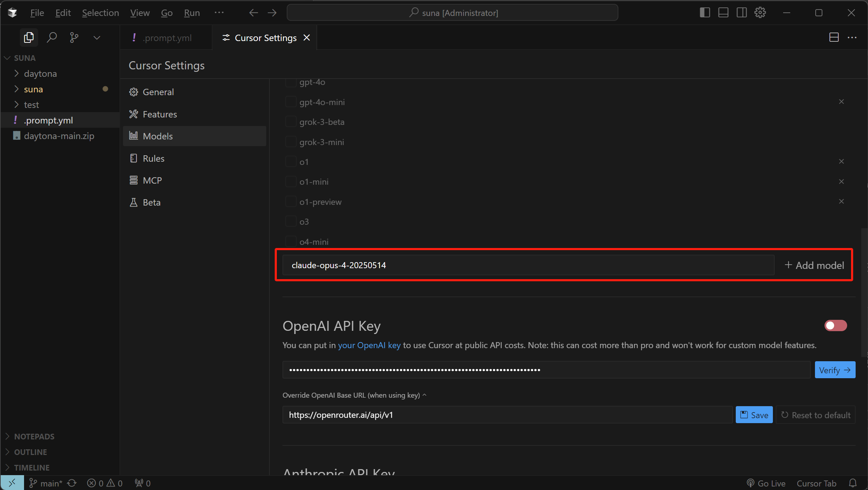Viewport: 868px width, 490px height.
Task: Open the File menu
Action: (x=37, y=13)
